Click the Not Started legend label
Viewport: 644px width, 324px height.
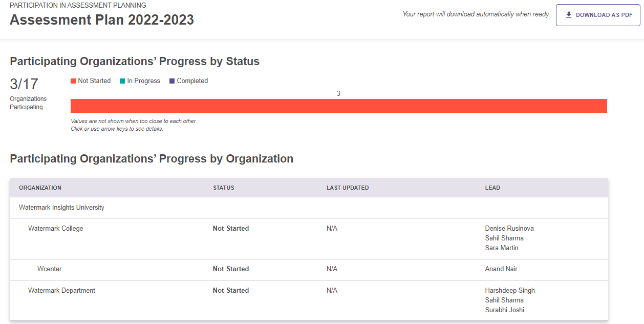point(94,81)
